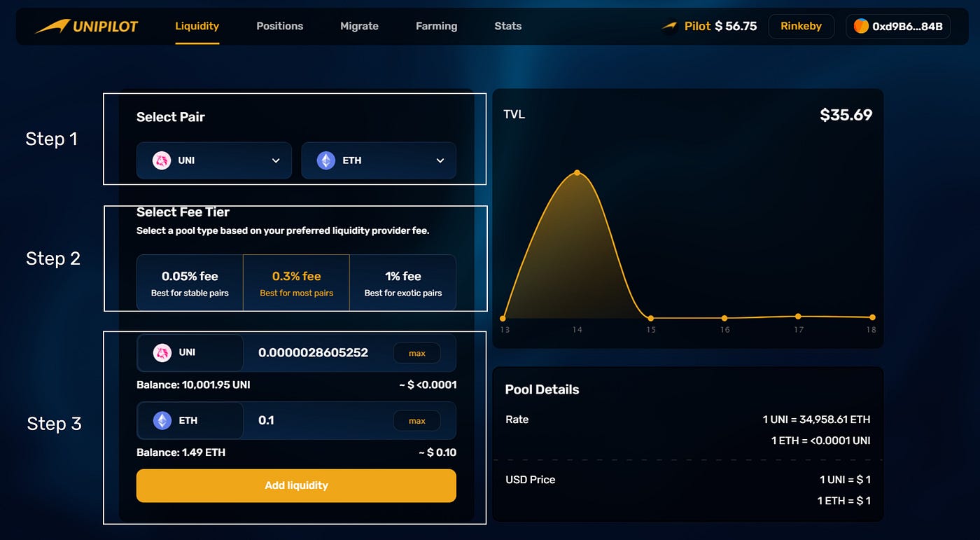Click the Rate label in Pool Details
Viewport: 980px width, 540px height.
(x=517, y=420)
